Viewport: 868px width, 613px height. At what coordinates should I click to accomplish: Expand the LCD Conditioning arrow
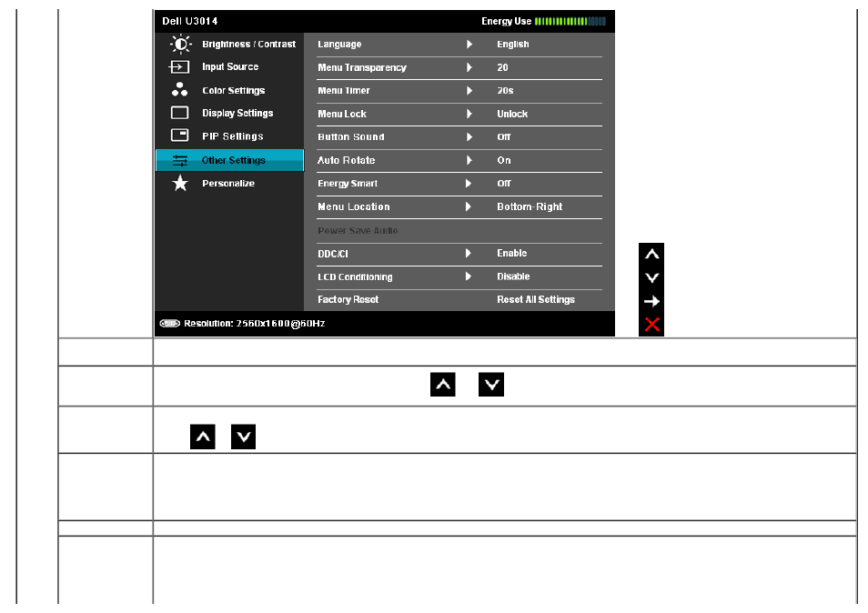[x=469, y=276]
